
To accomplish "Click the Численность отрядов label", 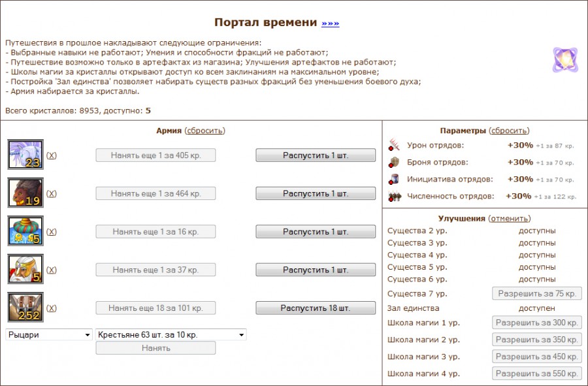I will click(451, 196).
